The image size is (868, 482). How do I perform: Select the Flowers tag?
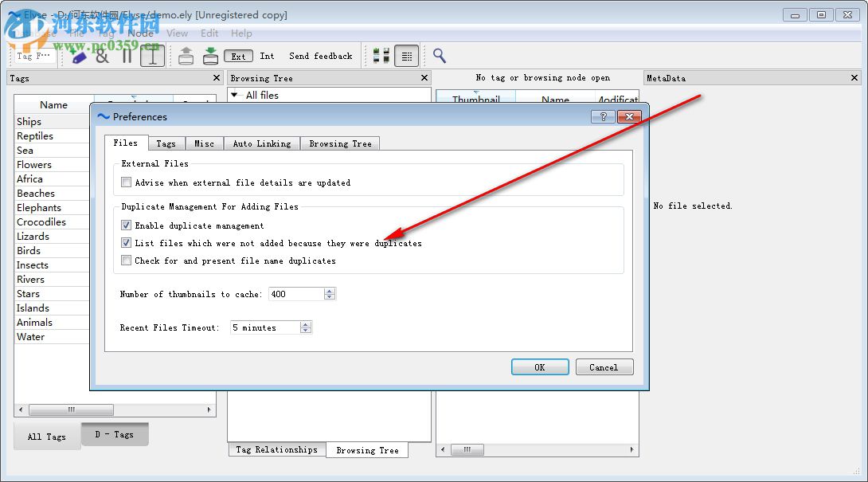(x=33, y=165)
